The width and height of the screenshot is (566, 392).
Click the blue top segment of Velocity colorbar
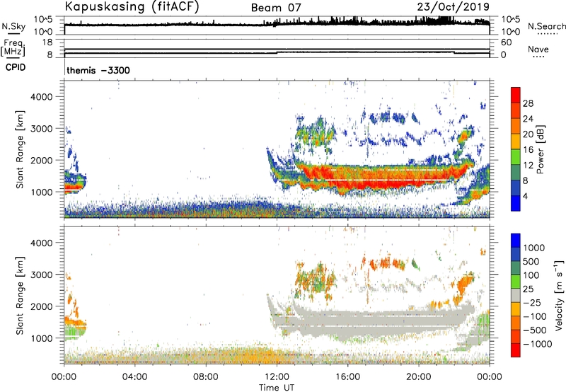[x=516, y=241]
